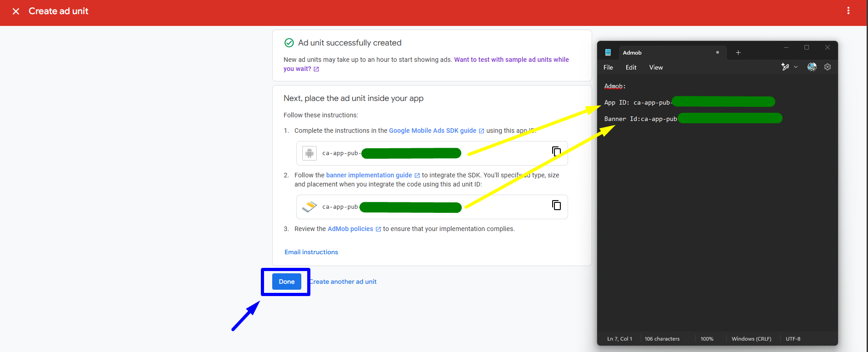Click the Email instructions link
Image resolution: width=868 pixels, height=352 pixels.
pyautogui.click(x=311, y=252)
